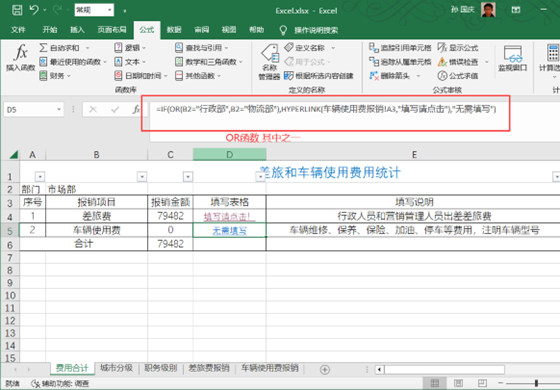The image size is (560, 390).
Task: Toggle 显示公式
Action: [x=458, y=48]
